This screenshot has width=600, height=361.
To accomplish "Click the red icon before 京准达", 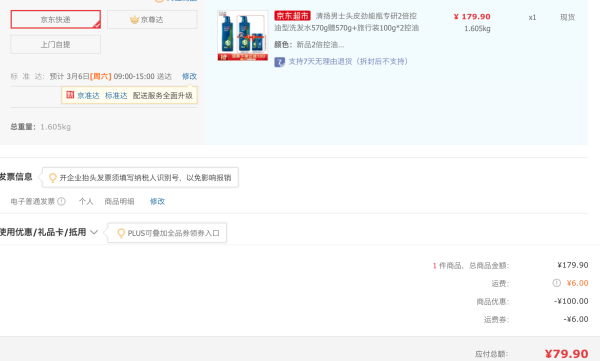I will coord(70,95).
